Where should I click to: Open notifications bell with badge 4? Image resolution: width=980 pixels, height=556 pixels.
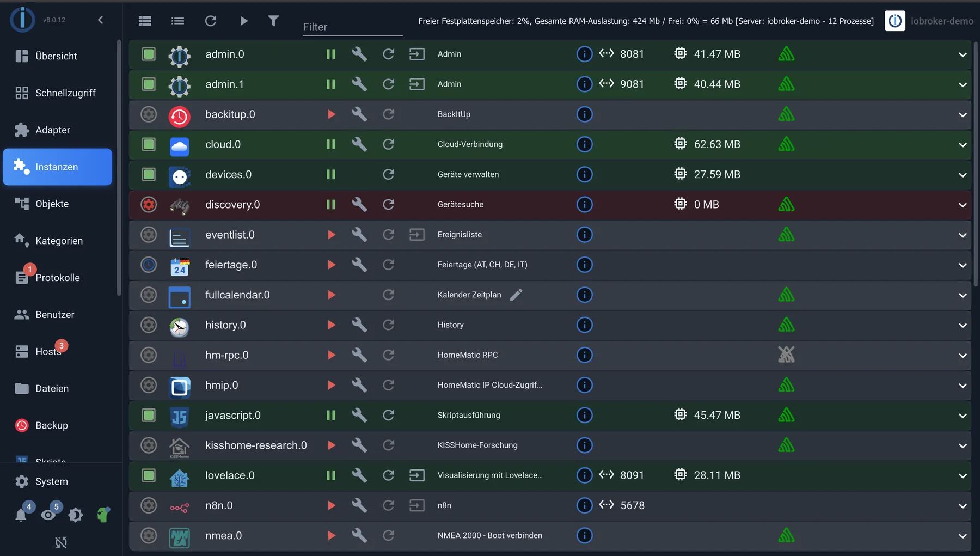[x=21, y=514]
